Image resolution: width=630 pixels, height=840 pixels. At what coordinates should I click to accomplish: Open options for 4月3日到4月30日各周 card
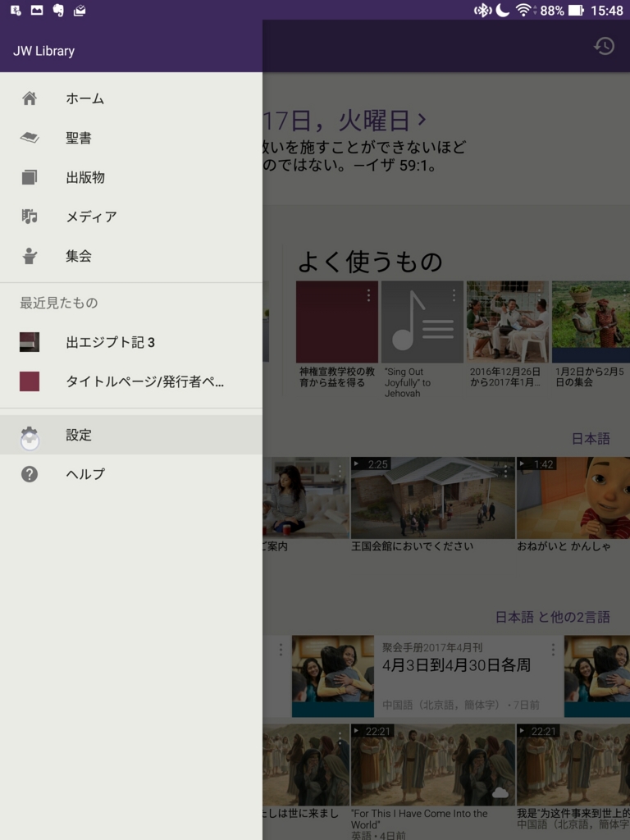(x=553, y=650)
